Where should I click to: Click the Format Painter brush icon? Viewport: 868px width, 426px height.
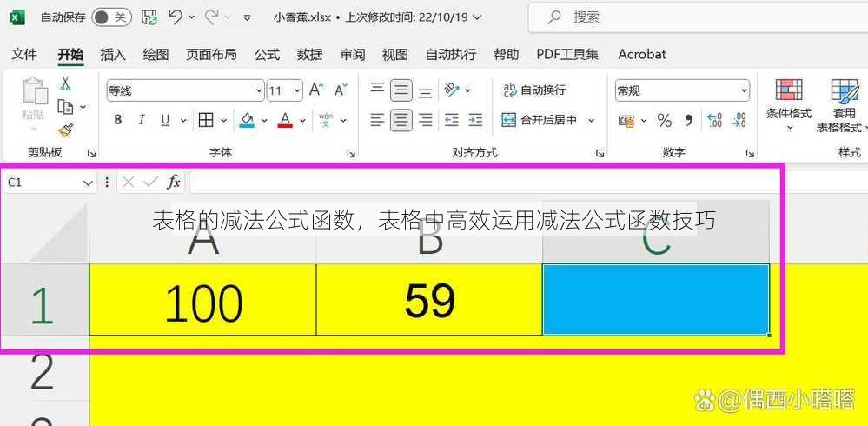66,130
